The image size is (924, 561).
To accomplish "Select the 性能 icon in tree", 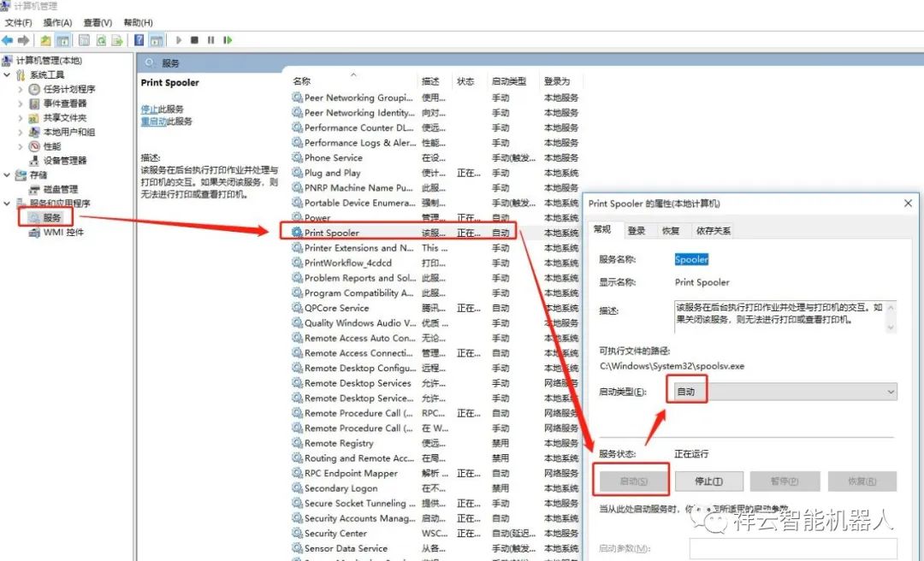I will click(34, 146).
